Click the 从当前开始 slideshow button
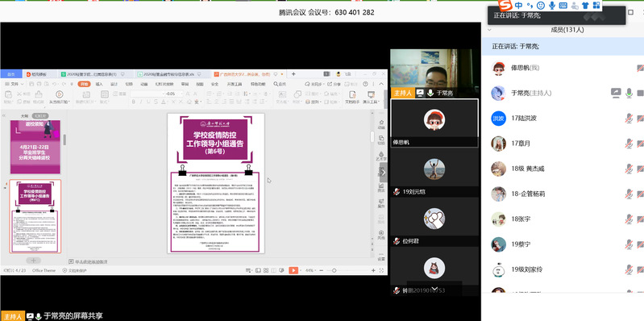The image size is (644, 321). point(59,97)
